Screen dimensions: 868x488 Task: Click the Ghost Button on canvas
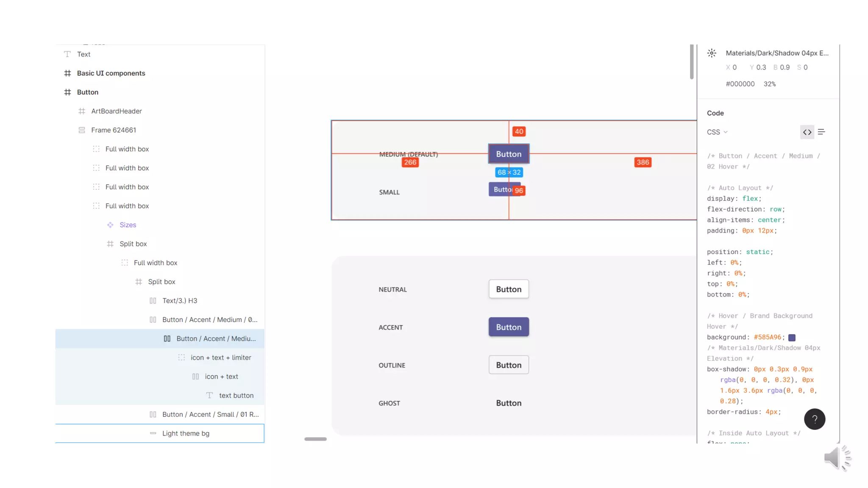(x=509, y=403)
